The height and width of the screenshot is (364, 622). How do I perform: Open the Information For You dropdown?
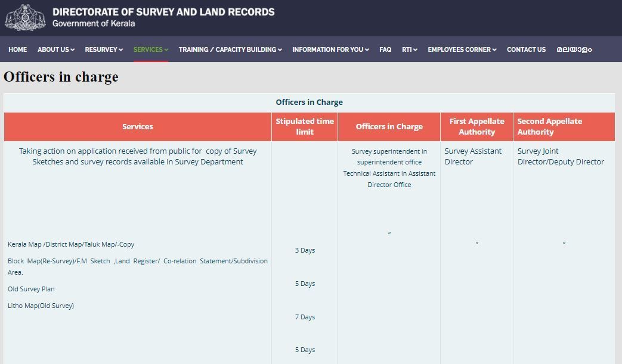pyautogui.click(x=330, y=49)
